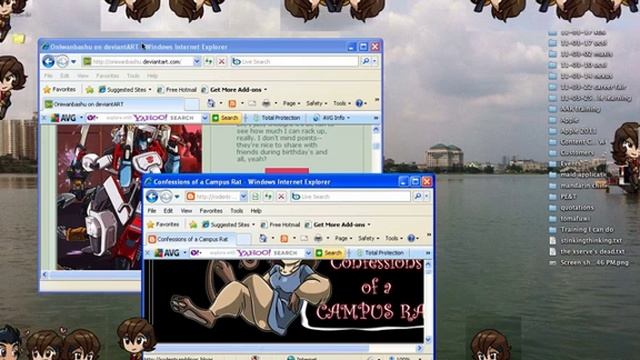This screenshot has height=360, width=640.
Task: Click Feeds icon in deviantART window
Action: point(232,103)
